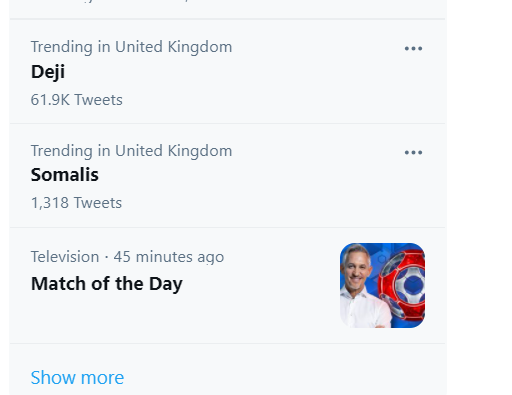Open the Deji trending topic
The width and height of the screenshot is (512, 395).
(x=48, y=72)
